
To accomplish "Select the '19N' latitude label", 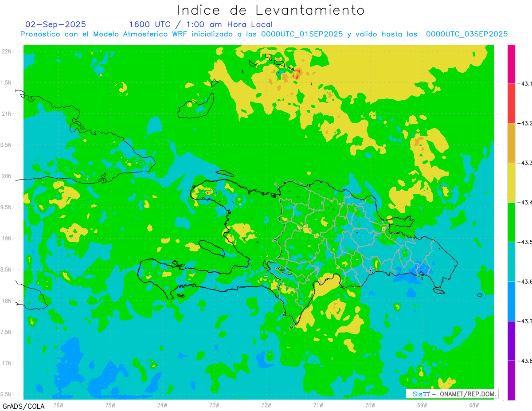I will tap(8, 239).
